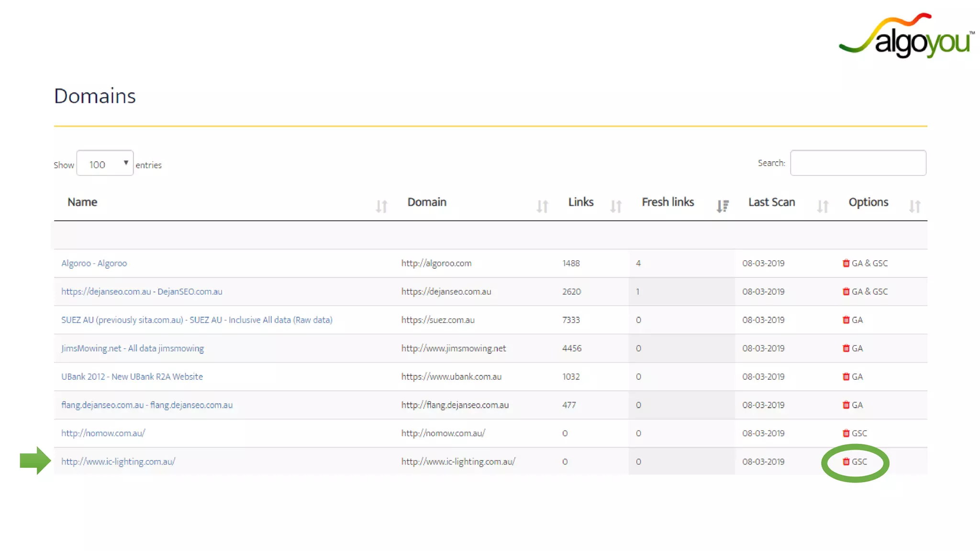Click trash icon for ic-lighting.com.au row
The width and height of the screenshot is (980, 551).
point(846,462)
